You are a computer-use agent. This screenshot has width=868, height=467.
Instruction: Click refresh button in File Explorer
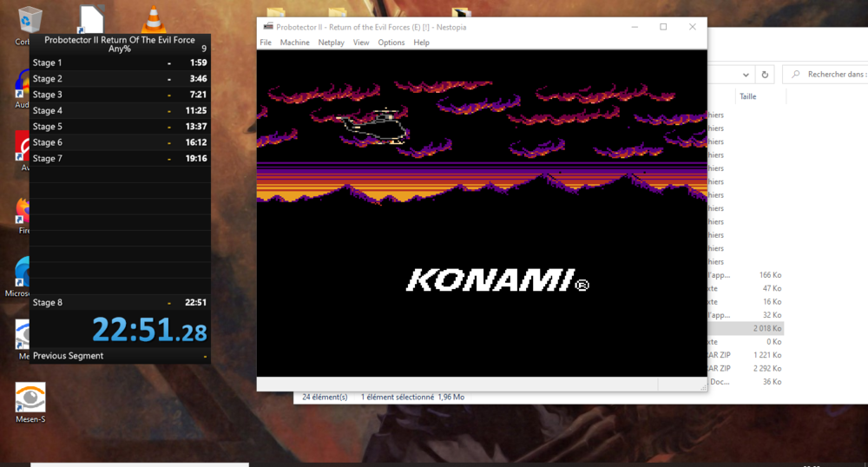pyautogui.click(x=765, y=75)
